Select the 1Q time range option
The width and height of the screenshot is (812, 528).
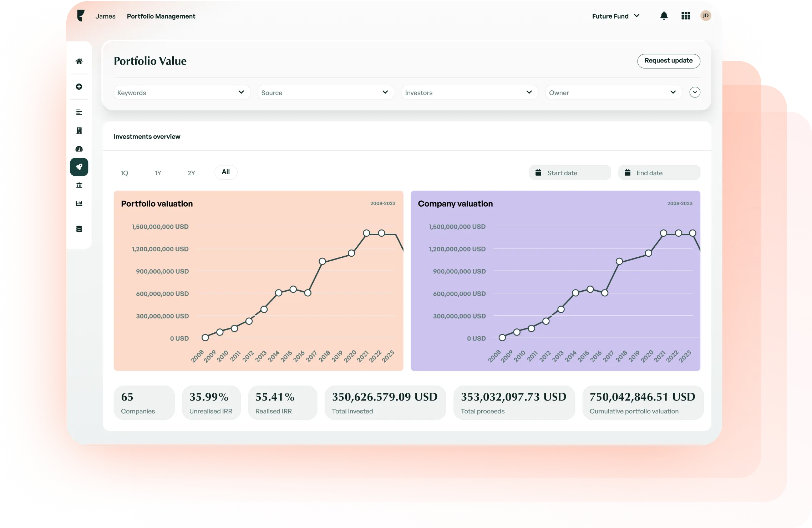pos(124,173)
